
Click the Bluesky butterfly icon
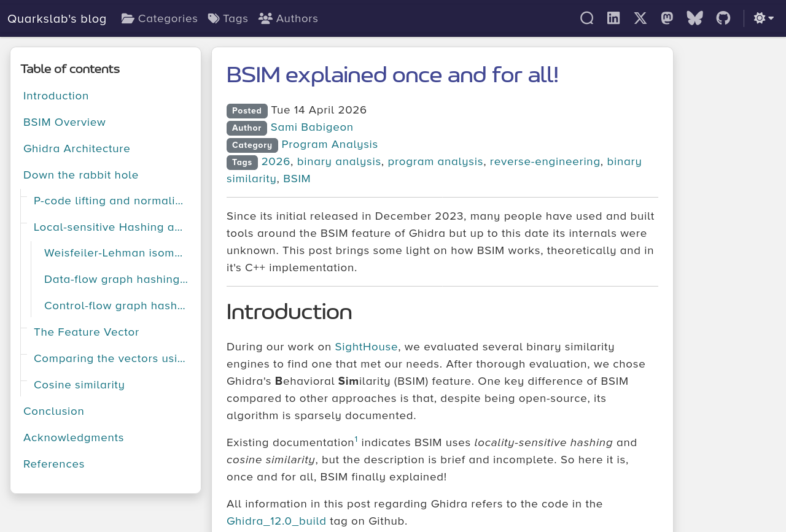(695, 18)
